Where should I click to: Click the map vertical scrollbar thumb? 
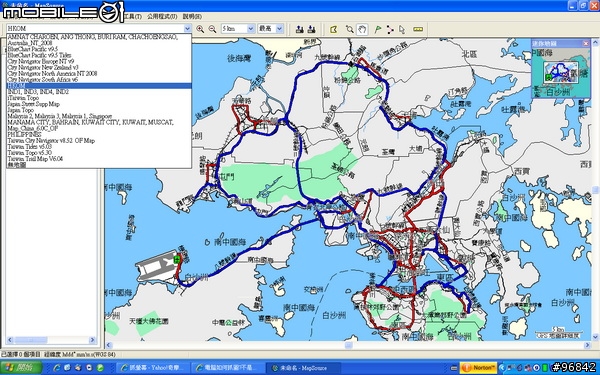pyautogui.click(x=595, y=190)
